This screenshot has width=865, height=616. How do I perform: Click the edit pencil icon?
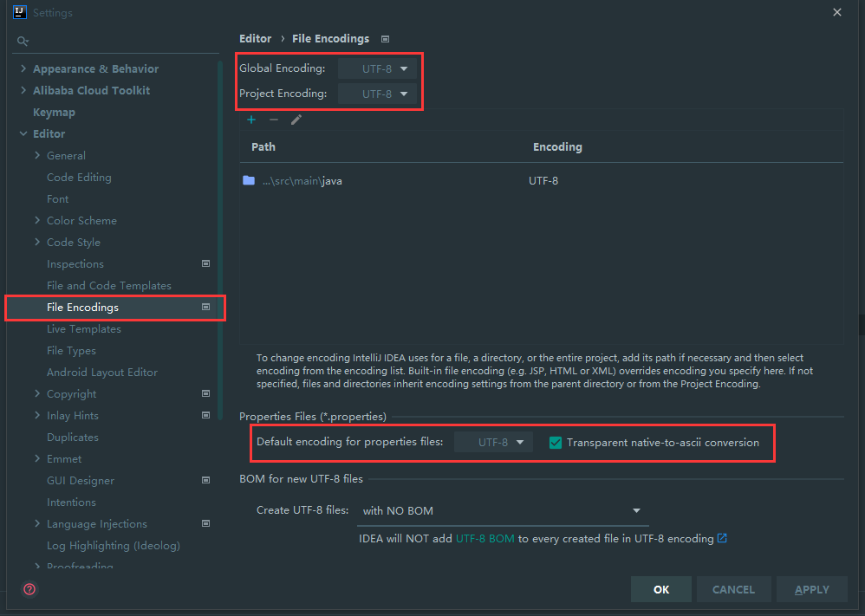[296, 120]
